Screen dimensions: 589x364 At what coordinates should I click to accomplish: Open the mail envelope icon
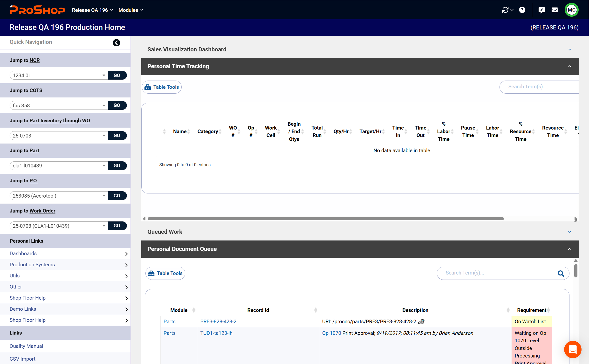tap(555, 10)
